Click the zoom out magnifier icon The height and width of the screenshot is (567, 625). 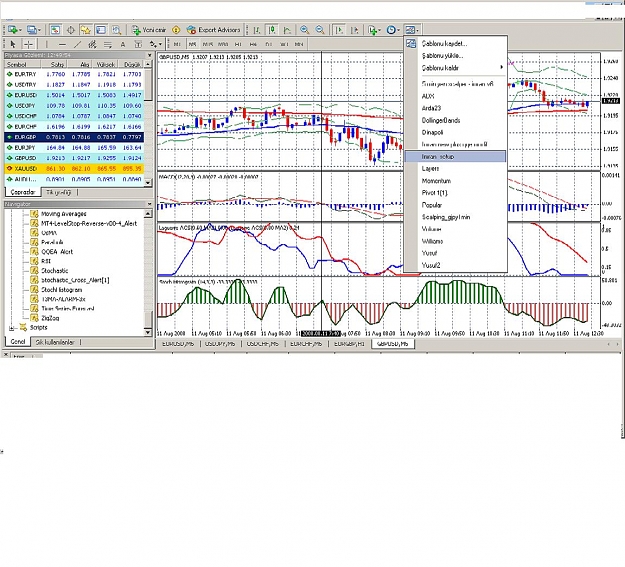point(320,30)
